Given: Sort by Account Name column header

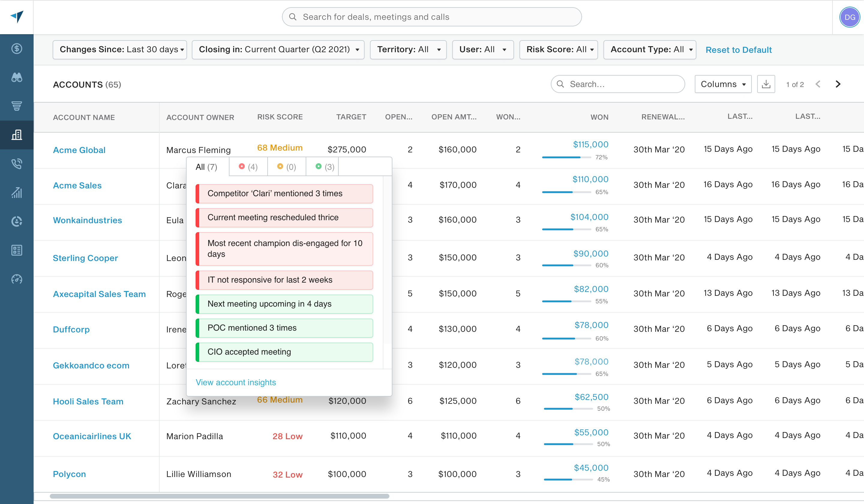Looking at the screenshot, I should point(84,117).
